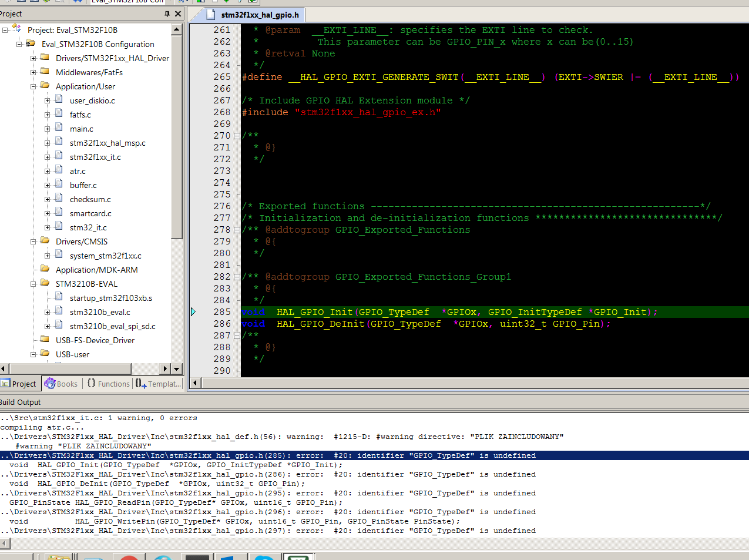749x560 pixels.
Task: Collapse the Application/User group
Action: [33, 86]
